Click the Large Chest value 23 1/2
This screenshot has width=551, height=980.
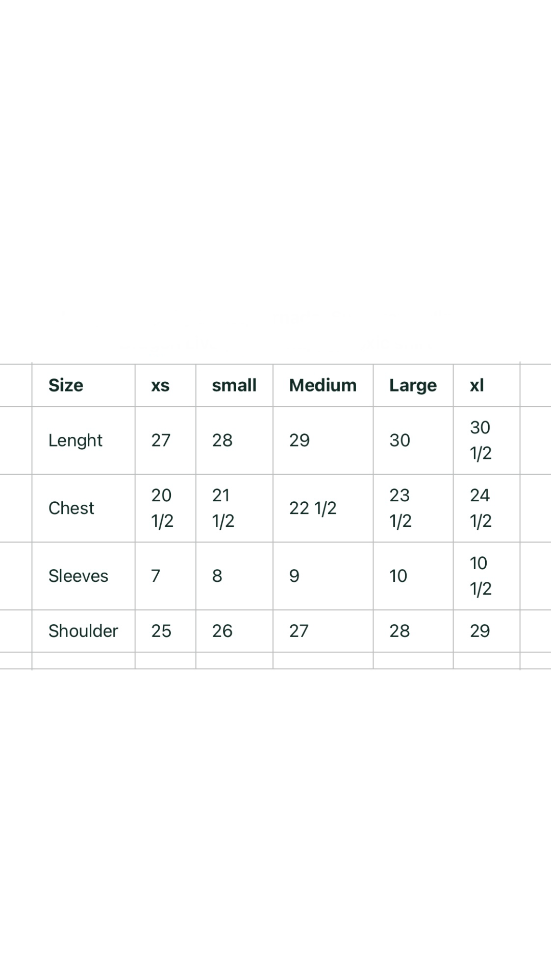click(400, 508)
